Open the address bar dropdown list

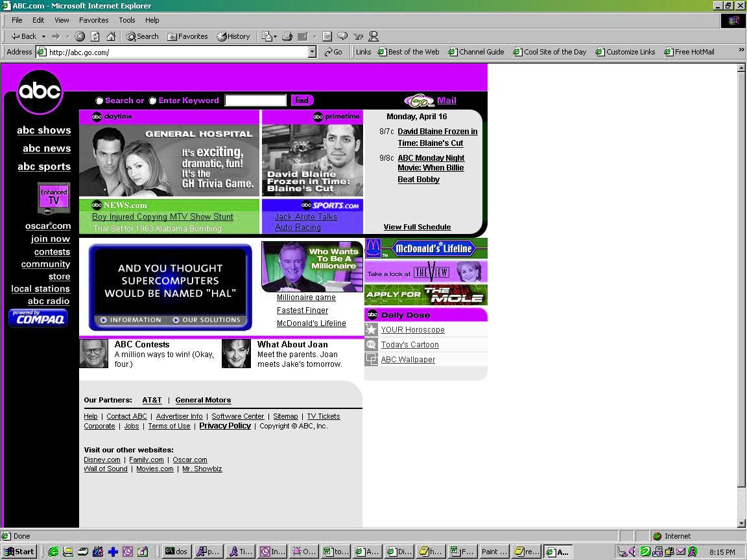pyautogui.click(x=312, y=52)
